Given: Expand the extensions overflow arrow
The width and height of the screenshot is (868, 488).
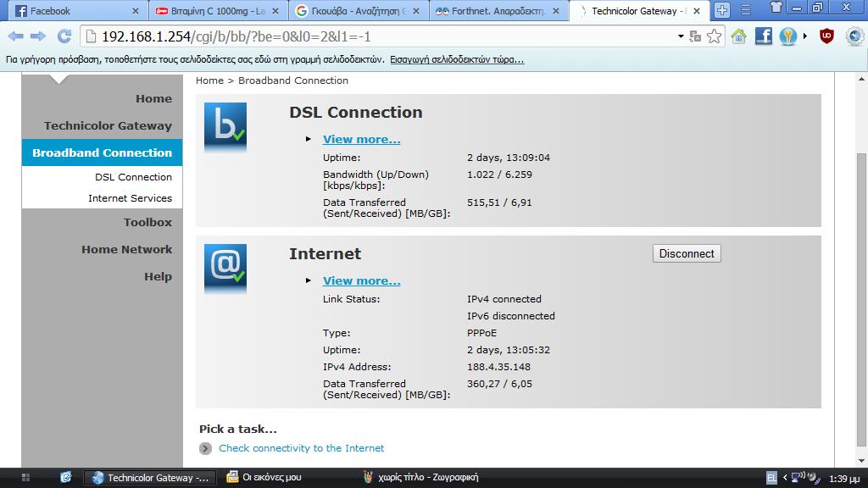Looking at the screenshot, I should pos(805,36).
